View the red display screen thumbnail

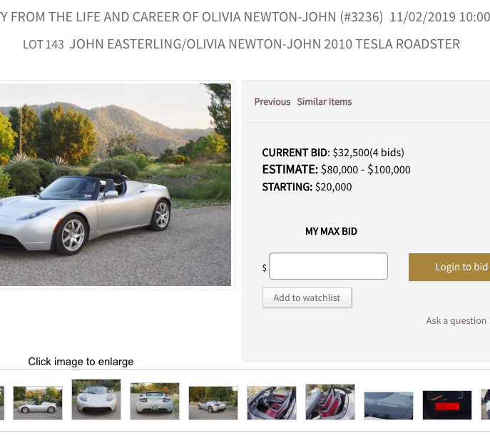pyautogui.click(x=447, y=405)
